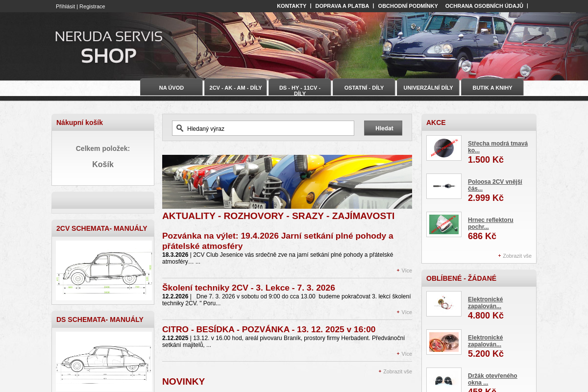Click the Celkem položek label
The image size is (588, 392).
[103, 148]
